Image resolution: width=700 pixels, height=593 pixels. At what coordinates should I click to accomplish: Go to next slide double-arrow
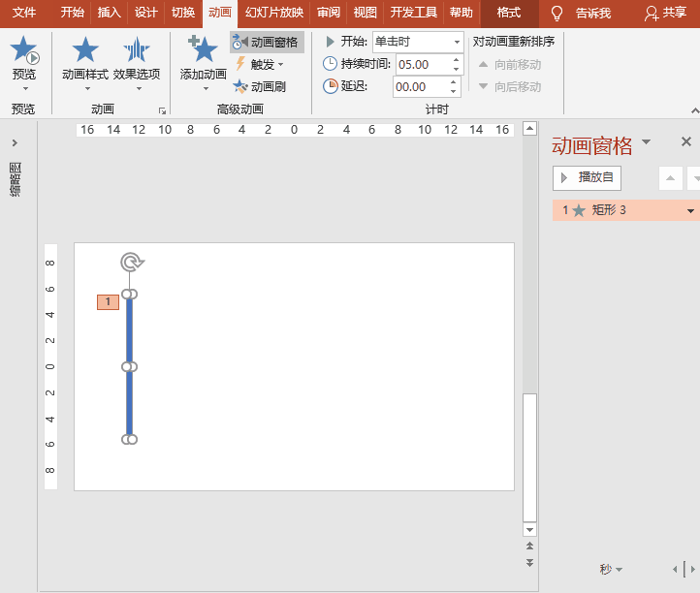(x=529, y=563)
